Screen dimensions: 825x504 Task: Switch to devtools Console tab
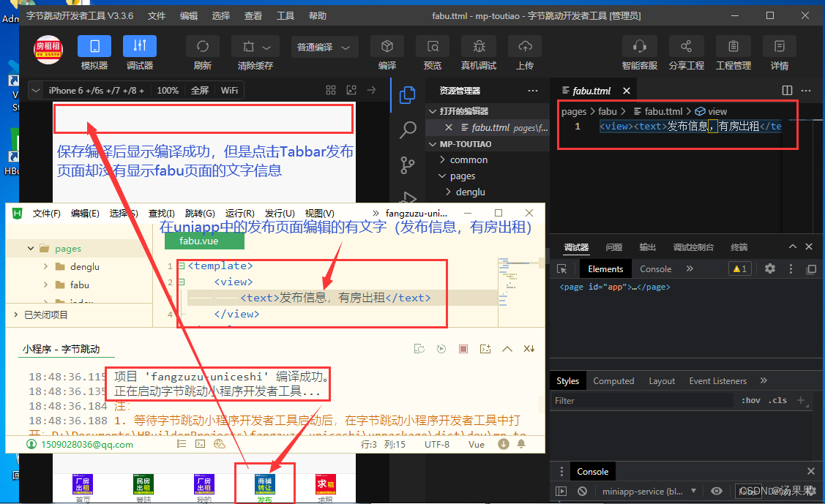coord(656,269)
